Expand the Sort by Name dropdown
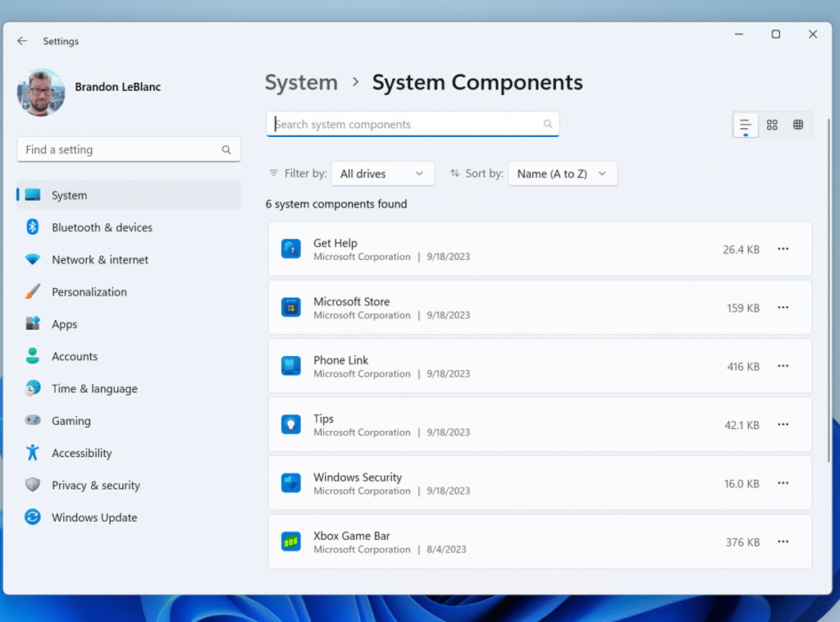This screenshot has height=622, width=840. 562,174
